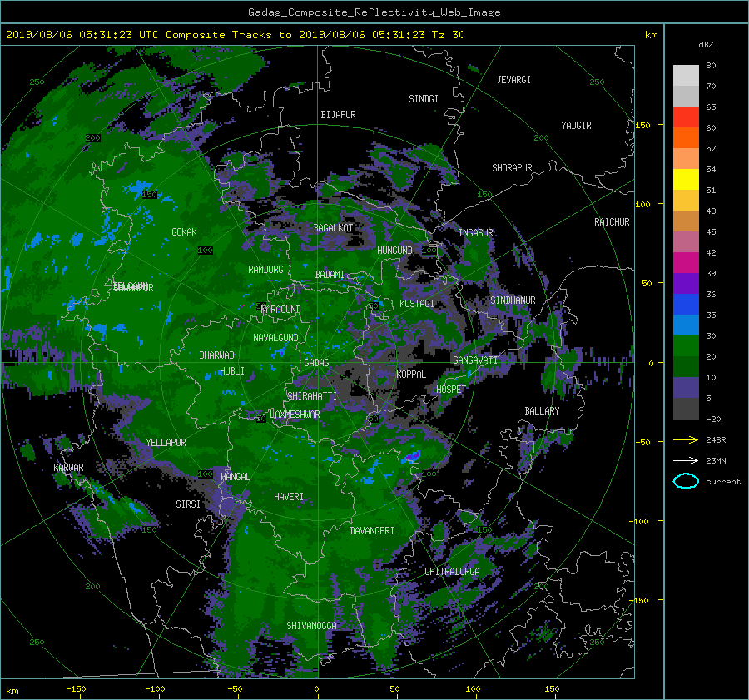The height and width of the screenshot is (700, 749).
Task: Click the BALLARY city label
Action: (542, 411)
